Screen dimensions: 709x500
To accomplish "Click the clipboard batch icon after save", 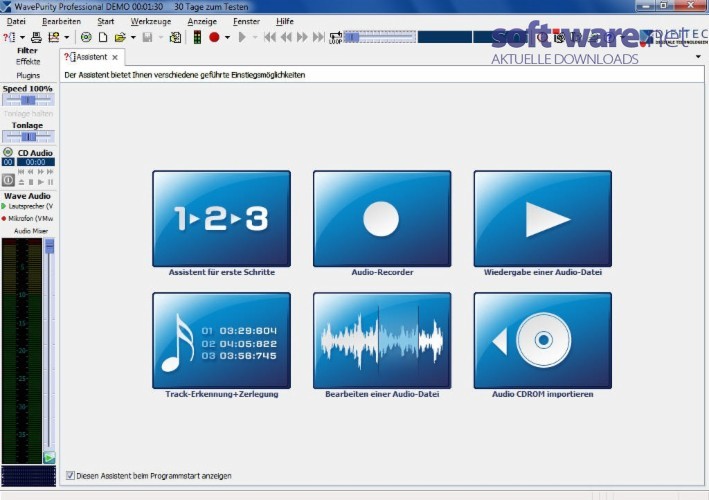I will 175,38.
